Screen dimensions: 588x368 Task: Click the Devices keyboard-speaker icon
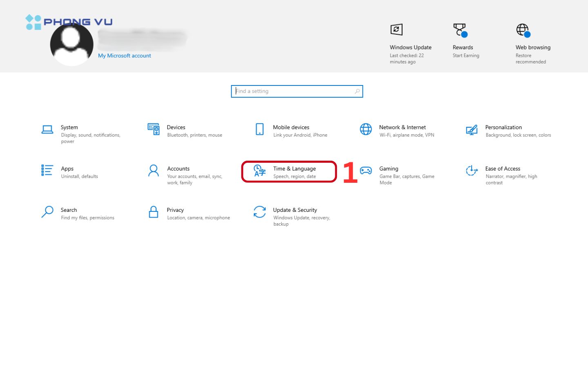click(154, 129)
